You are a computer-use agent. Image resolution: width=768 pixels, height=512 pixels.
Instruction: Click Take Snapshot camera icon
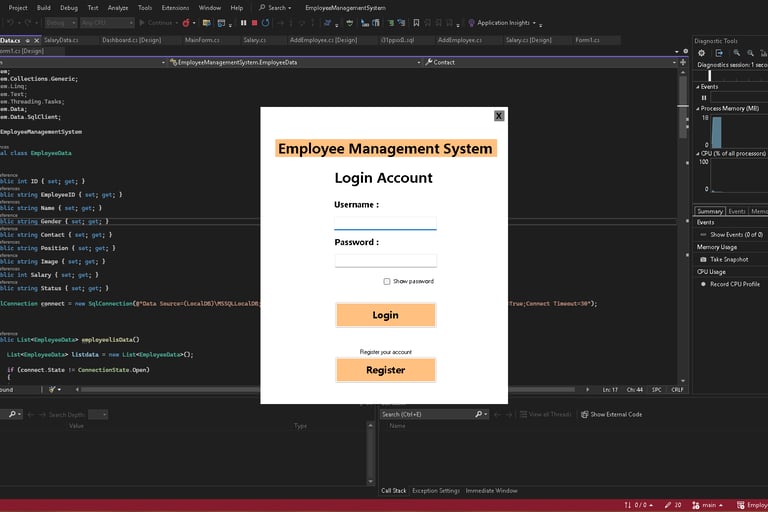click(703, 259)
